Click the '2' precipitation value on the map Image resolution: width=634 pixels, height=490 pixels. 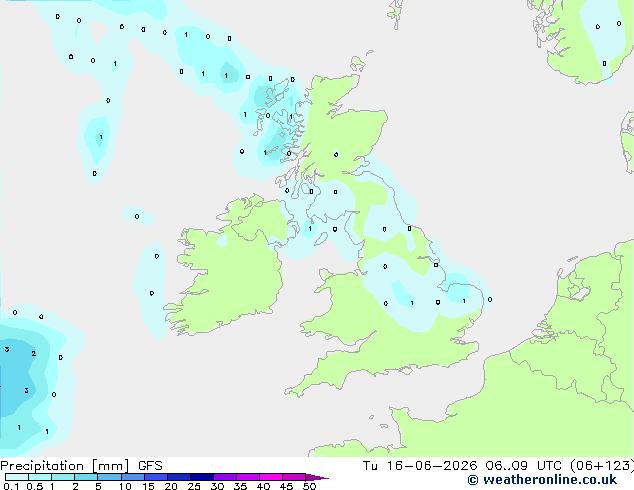point(34,354)
